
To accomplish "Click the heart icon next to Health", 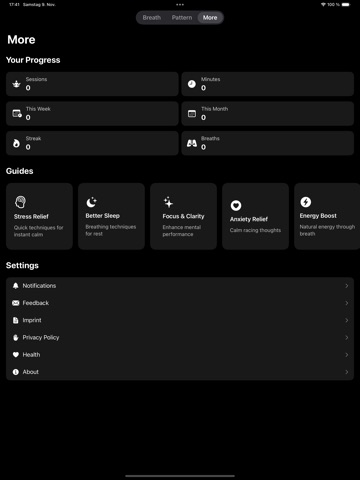I will click(16, 355).
